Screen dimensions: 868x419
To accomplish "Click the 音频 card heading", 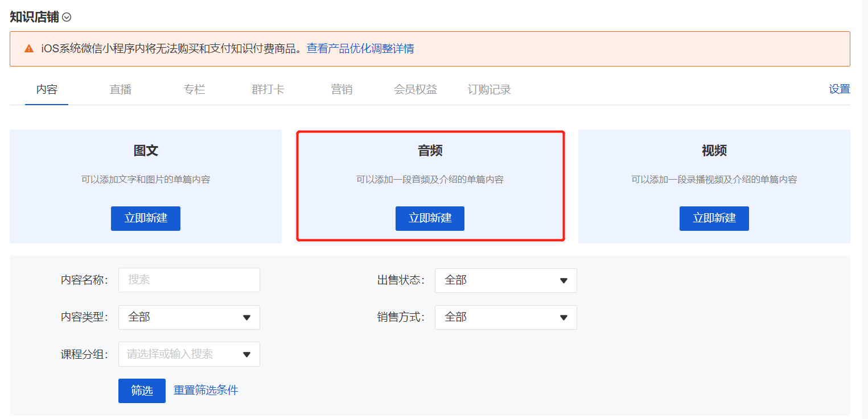I will [430, 151].
